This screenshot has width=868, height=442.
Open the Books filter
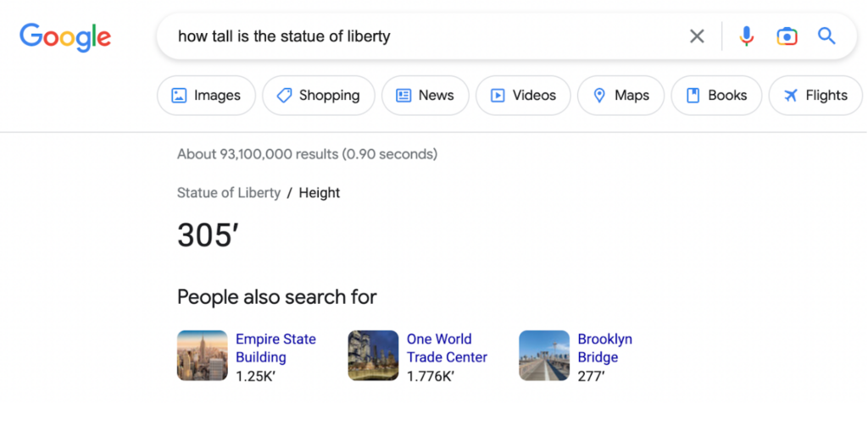coord(716,96)
